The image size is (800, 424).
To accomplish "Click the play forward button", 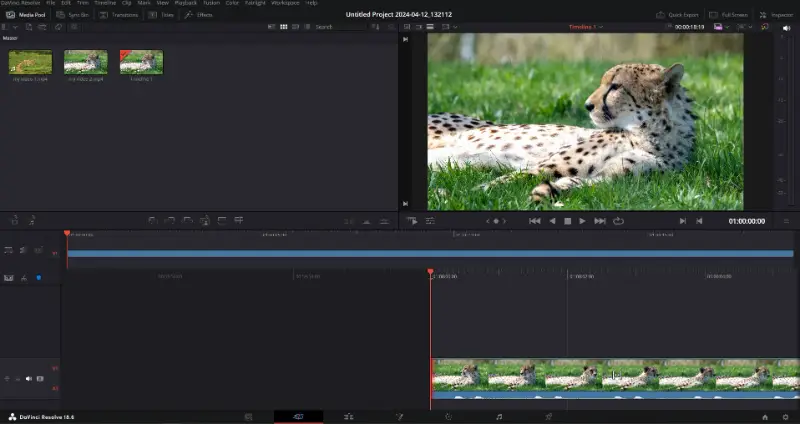I will [582, 221].
